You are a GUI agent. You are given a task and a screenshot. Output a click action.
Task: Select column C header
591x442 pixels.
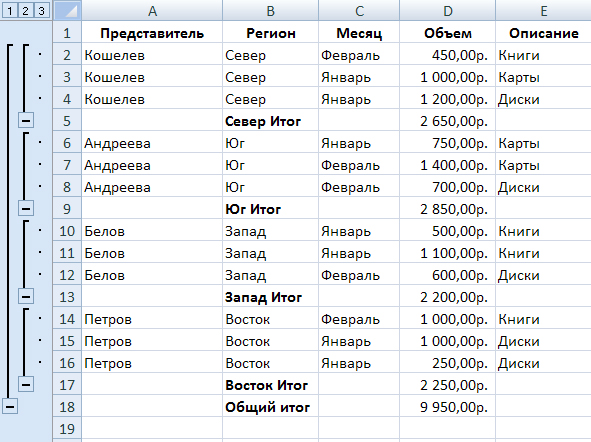pos(359,11)
